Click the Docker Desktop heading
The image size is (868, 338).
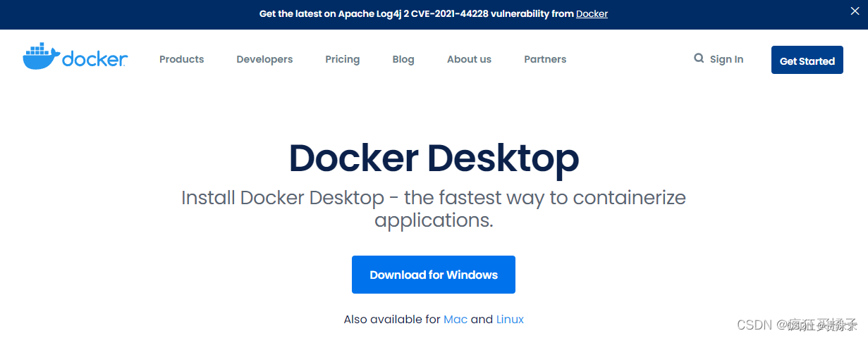coord(434,158)
